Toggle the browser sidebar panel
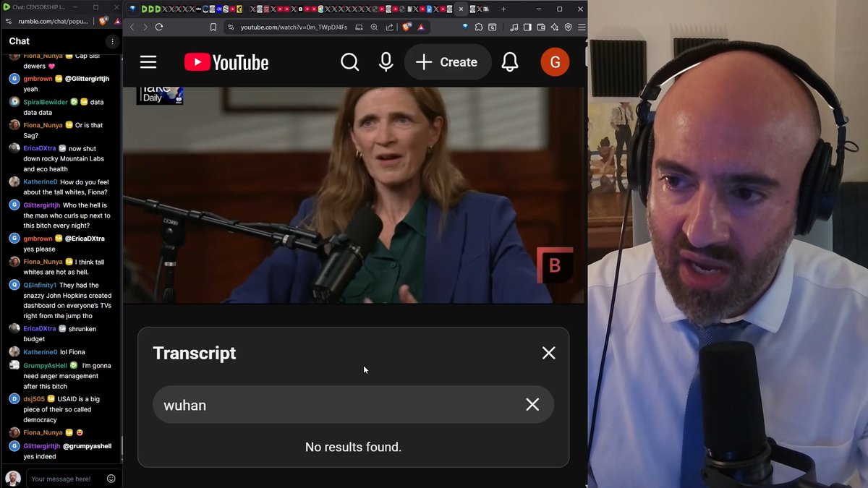The image size is (868, 488). 528,27
